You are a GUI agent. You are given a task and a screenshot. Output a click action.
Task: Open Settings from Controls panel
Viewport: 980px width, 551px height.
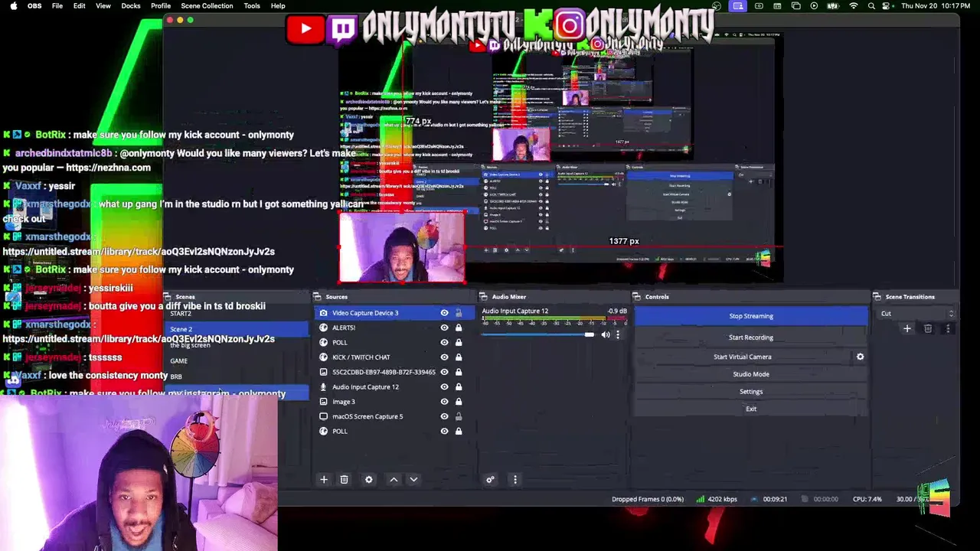click(x=751, y=392)
